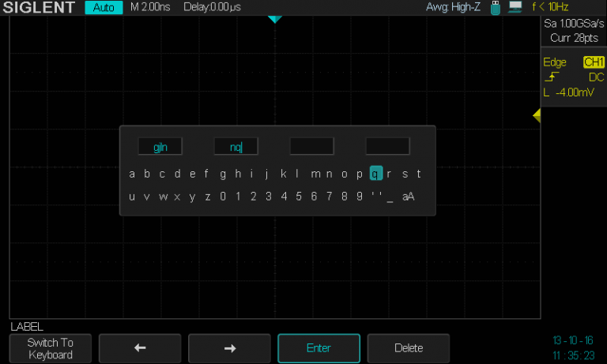This screenshot has height=364, width=607.
Task: Open the DC trigger coupling setting
Action: pyautogui.click(x=596, y=77)
